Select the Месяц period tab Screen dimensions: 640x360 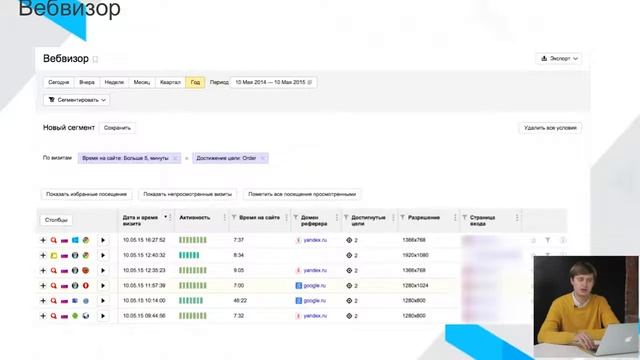(142, 82)
